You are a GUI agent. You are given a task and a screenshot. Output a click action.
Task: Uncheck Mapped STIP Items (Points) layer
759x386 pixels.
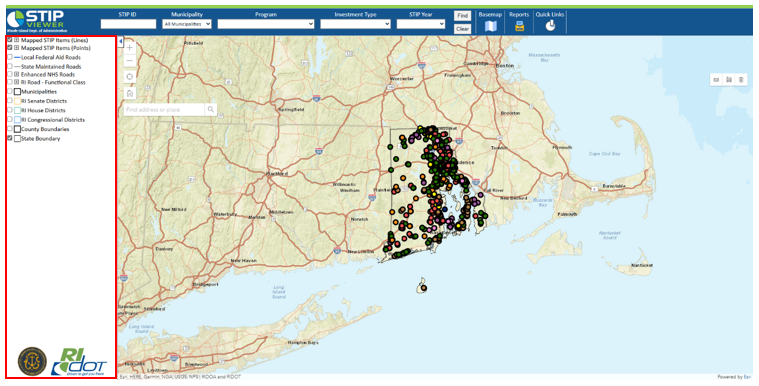click(10, 48)
